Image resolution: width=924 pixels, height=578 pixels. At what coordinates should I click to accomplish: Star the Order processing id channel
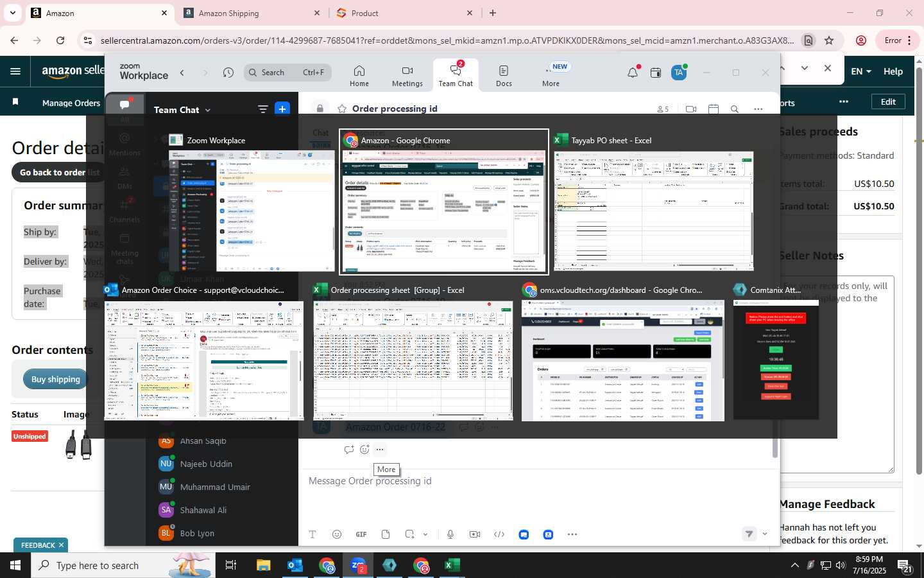click(x=342, y=109)
